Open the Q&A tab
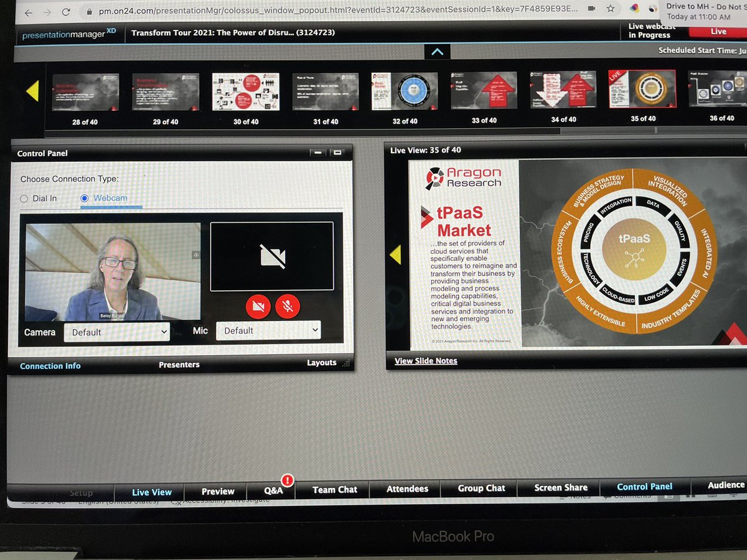 pyautogui.click(x=273, y=490)
